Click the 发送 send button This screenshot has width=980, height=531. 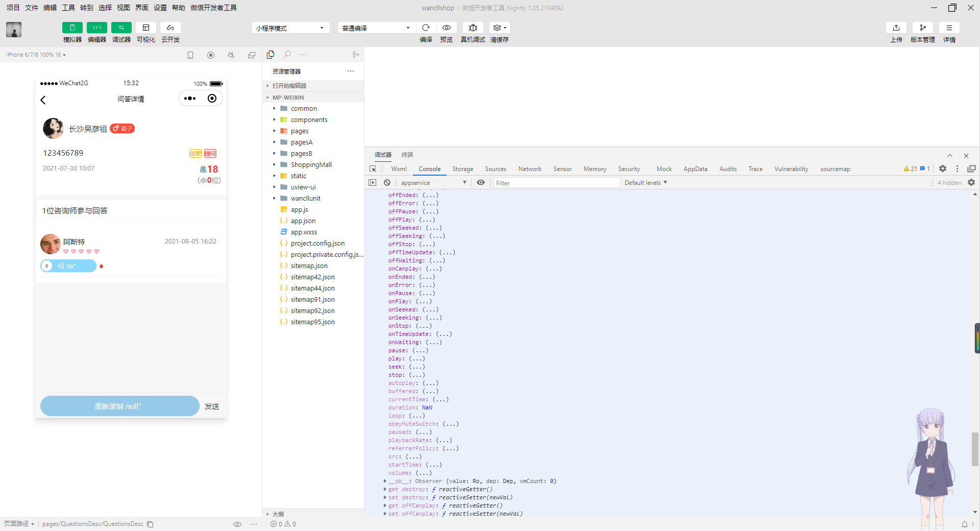coord(212,406)
